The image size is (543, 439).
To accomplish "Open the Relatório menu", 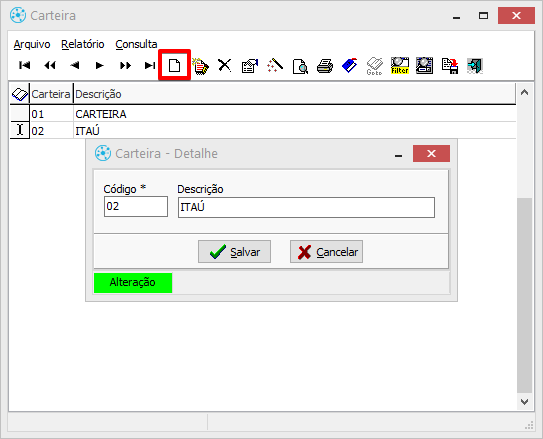I will pos(83,44).
